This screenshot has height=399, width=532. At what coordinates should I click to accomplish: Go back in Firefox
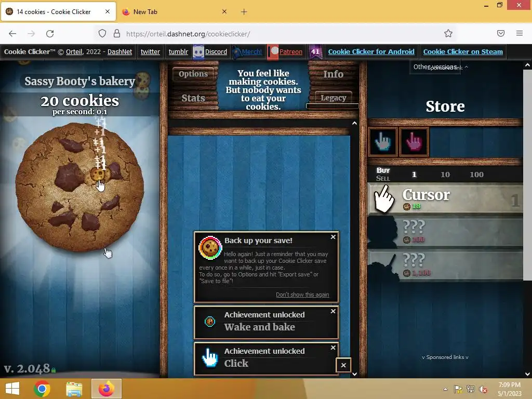pyautogui.click(x=12, y=34)
